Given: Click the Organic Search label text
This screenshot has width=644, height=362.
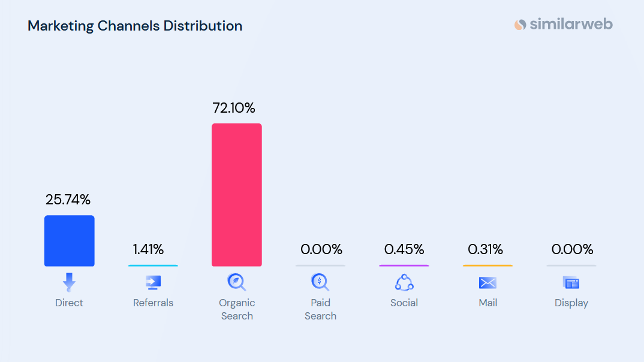Looking at the screenshot, I should (x=237, y=309).
